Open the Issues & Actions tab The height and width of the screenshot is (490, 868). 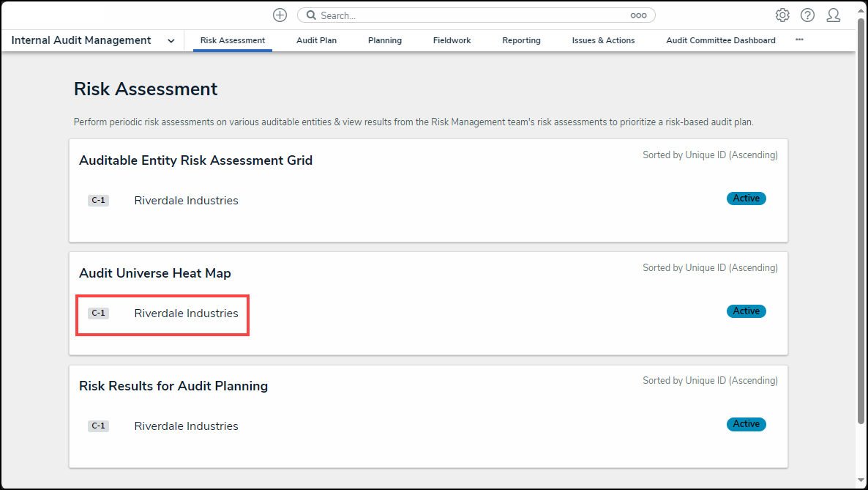click(603, 40)
